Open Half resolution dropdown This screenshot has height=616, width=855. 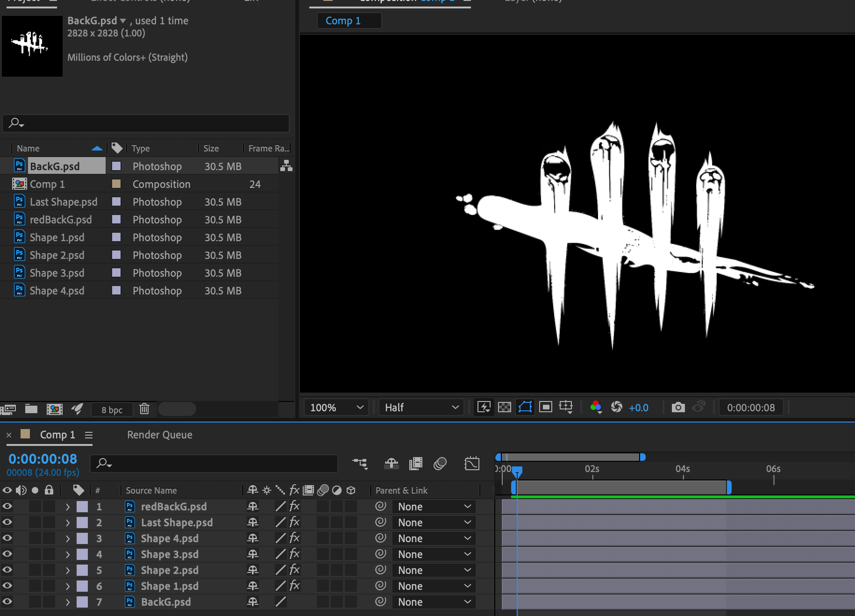[421, 407]
